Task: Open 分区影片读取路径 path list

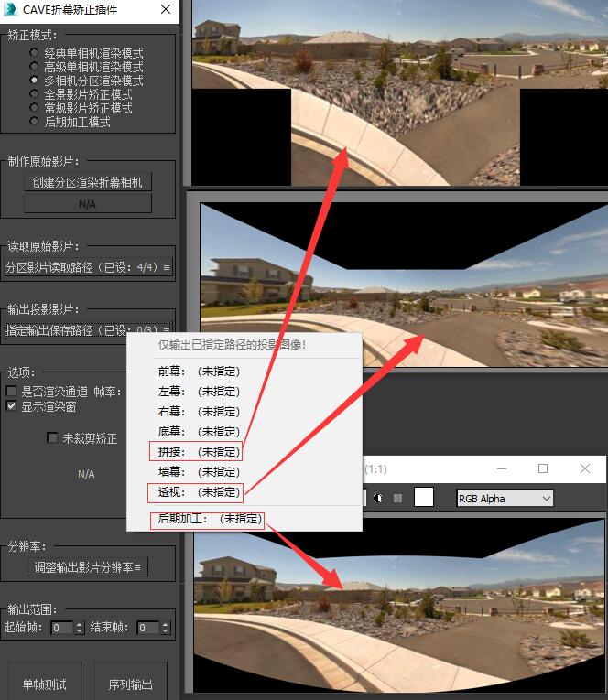Action: [88, 268]
